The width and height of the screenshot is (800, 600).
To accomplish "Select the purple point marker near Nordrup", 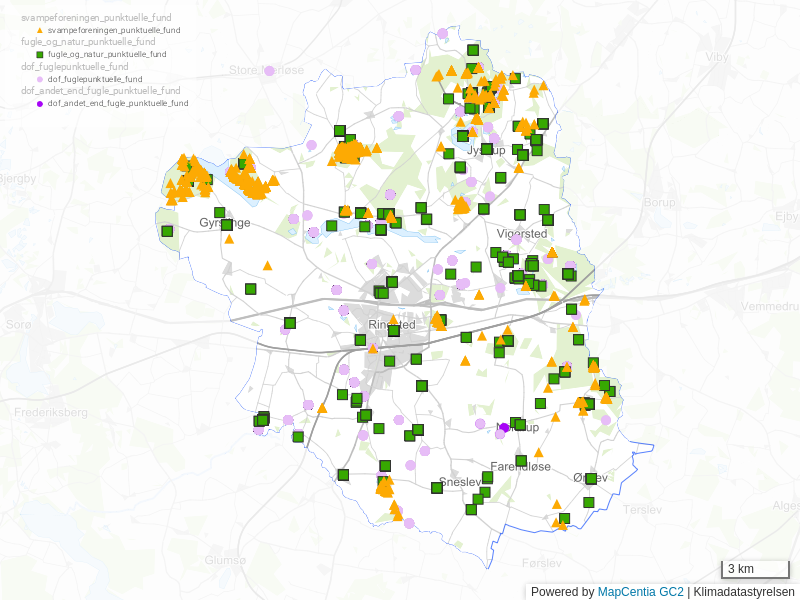I will click(x=505, y=427).
